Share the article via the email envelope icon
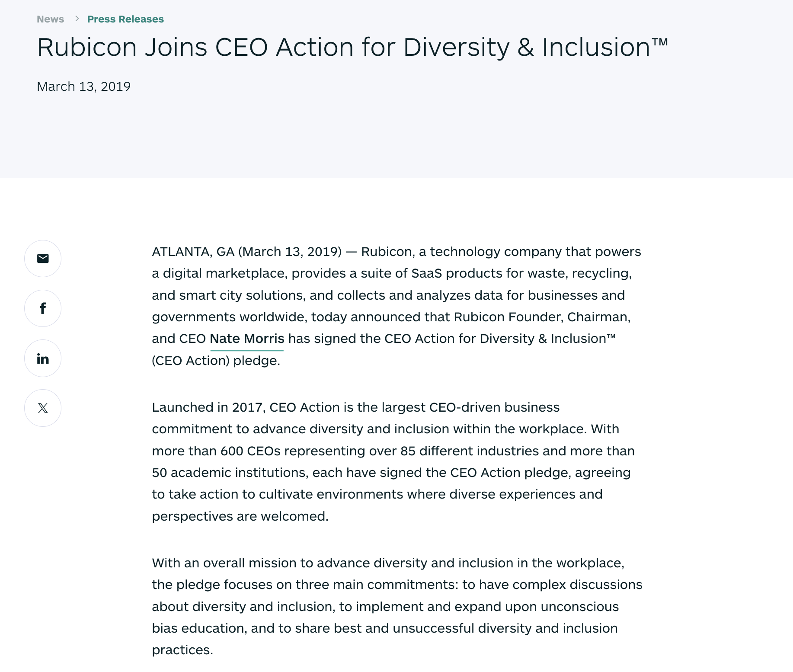Image resolution: width=793 pixels, height=672 pixels. point(43,259)
